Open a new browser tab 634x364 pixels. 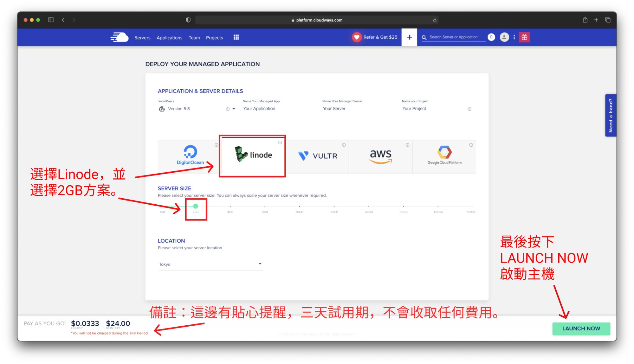596,20
